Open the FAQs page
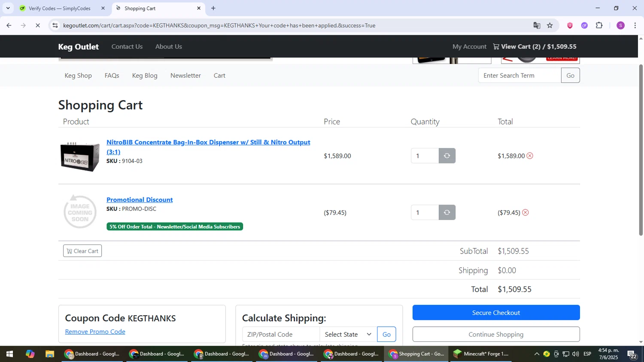This screenshot has width=644, height=362. coord(112,75)
